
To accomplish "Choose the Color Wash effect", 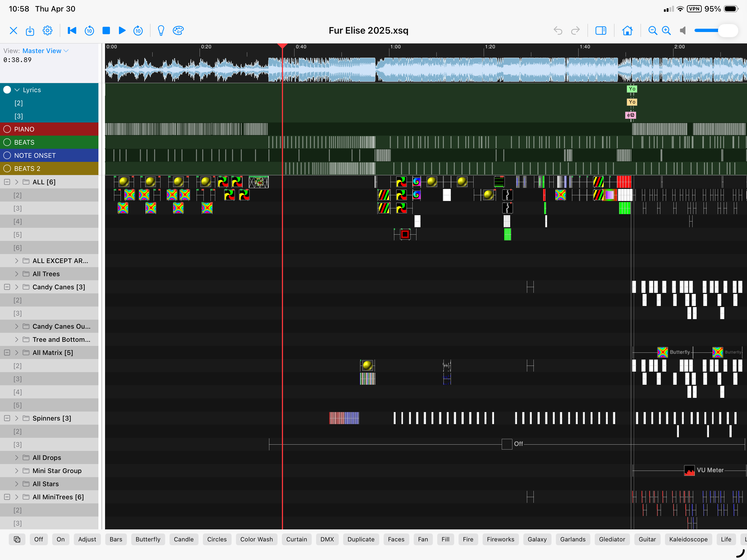I will (x=256, y=540).
